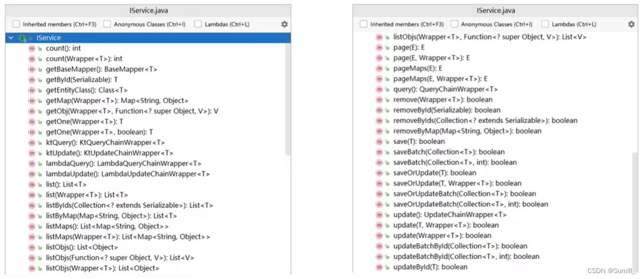Image resolution: width=644 pixels, height=279 pixels.
Task: Click the left IService.java panel title
Action: (148, 11)
